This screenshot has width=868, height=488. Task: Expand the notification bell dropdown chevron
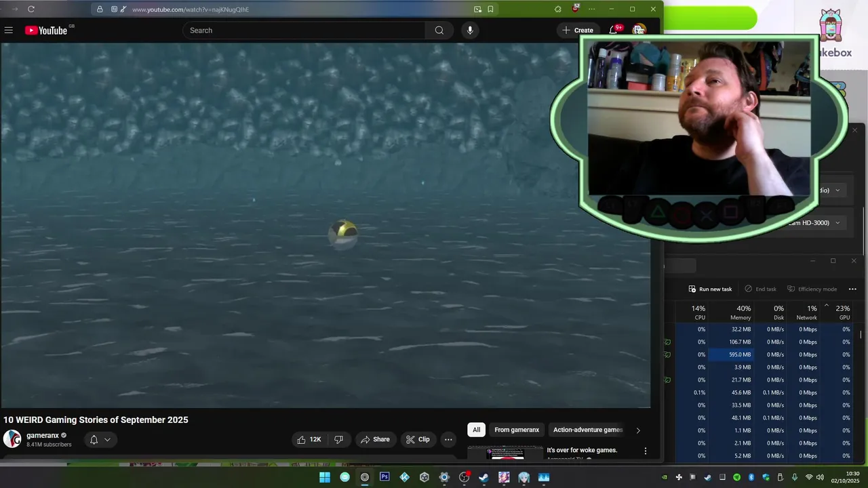[107, 439]
